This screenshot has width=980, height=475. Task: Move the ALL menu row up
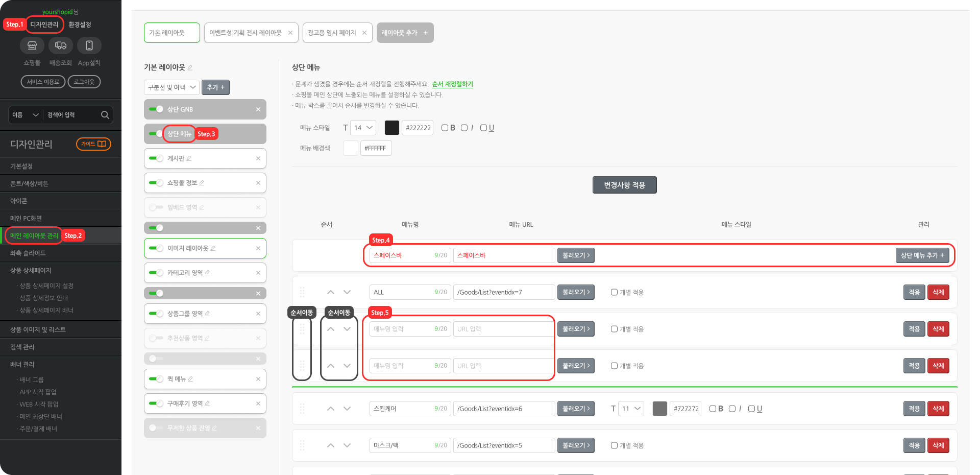point(331,292)
